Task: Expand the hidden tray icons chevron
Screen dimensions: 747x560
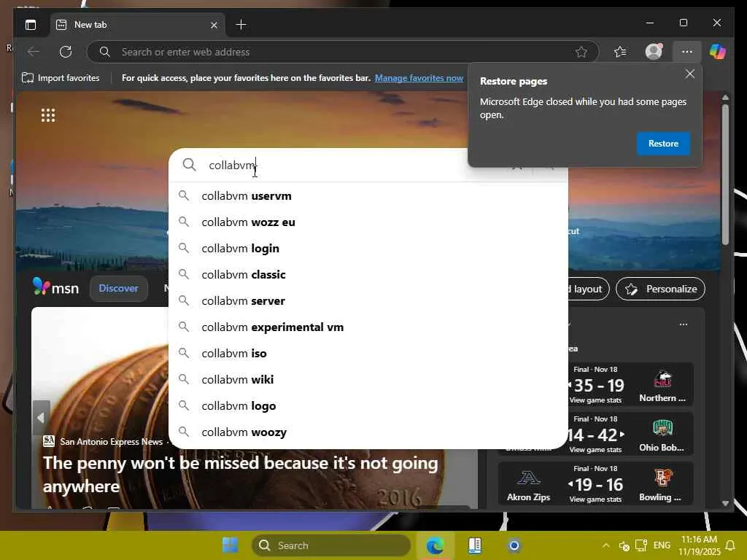Action: click(x=605, y=545)
